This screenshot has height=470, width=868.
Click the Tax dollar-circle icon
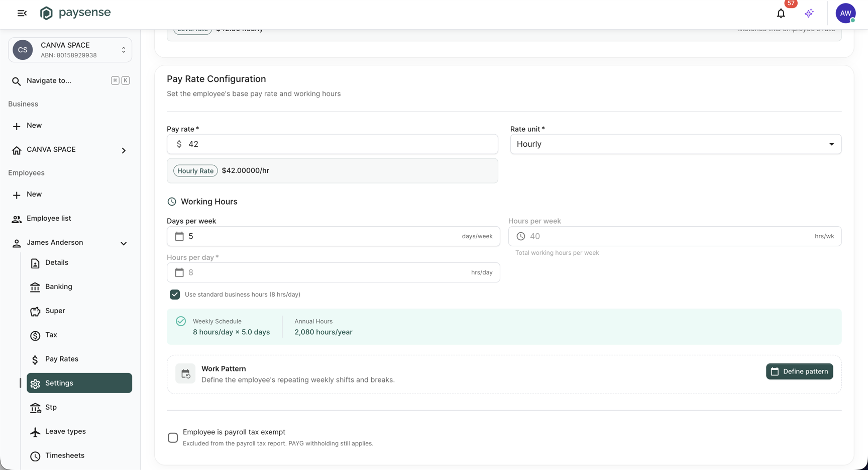coord(35,336)
